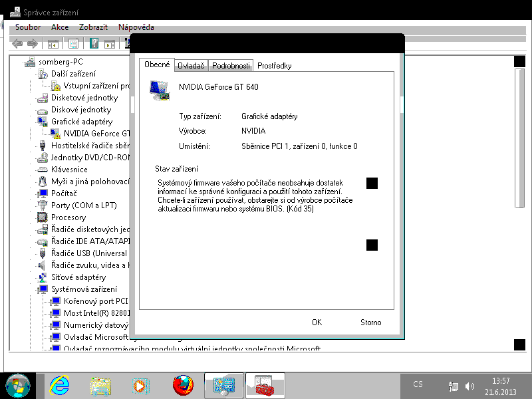Select the Počítač tree item

click(64, 194)
